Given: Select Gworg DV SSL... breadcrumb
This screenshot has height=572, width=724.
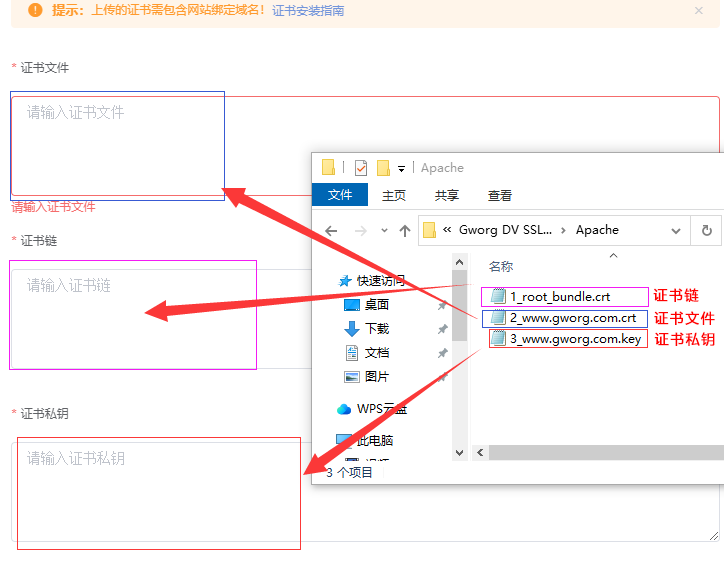Looking at the screenshot, I should [x=505, y=229].
